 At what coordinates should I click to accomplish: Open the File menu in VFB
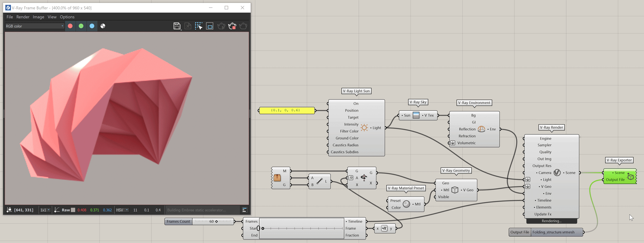(x=9, y=17)
